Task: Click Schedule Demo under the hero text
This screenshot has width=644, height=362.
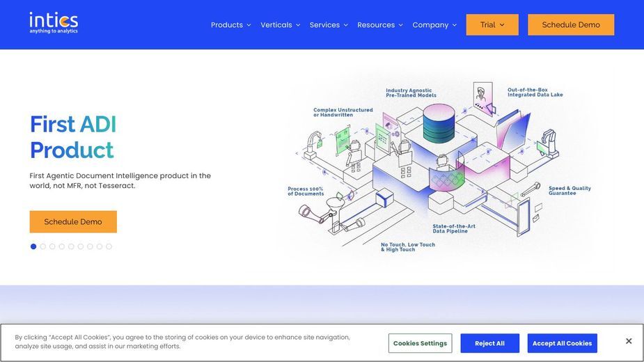Action: 73,222
